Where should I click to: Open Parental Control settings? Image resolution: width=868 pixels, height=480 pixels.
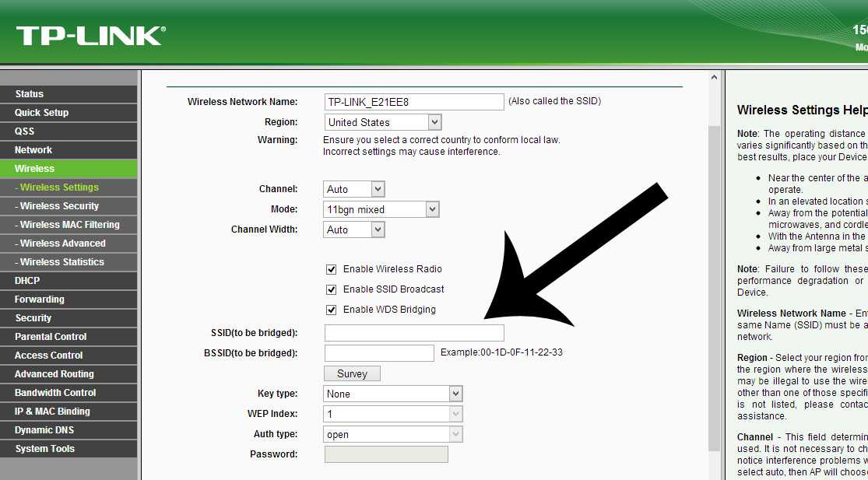point(68,337)
